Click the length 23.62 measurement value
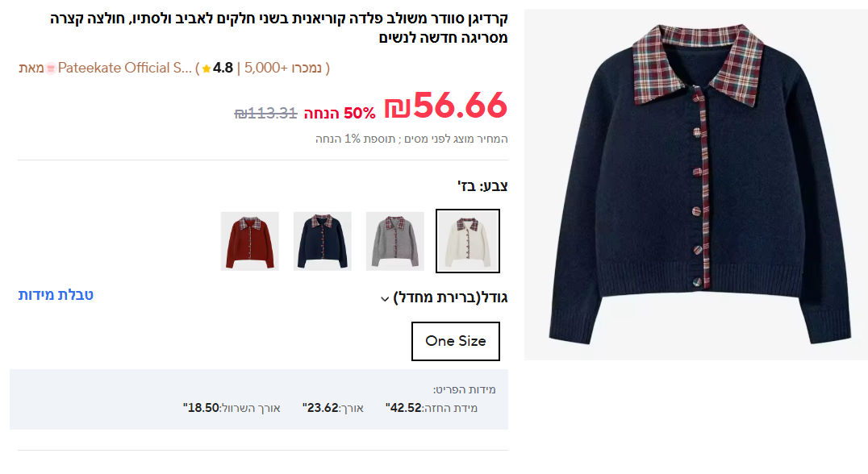Screen dimensions: 868x474 [320, 408]
